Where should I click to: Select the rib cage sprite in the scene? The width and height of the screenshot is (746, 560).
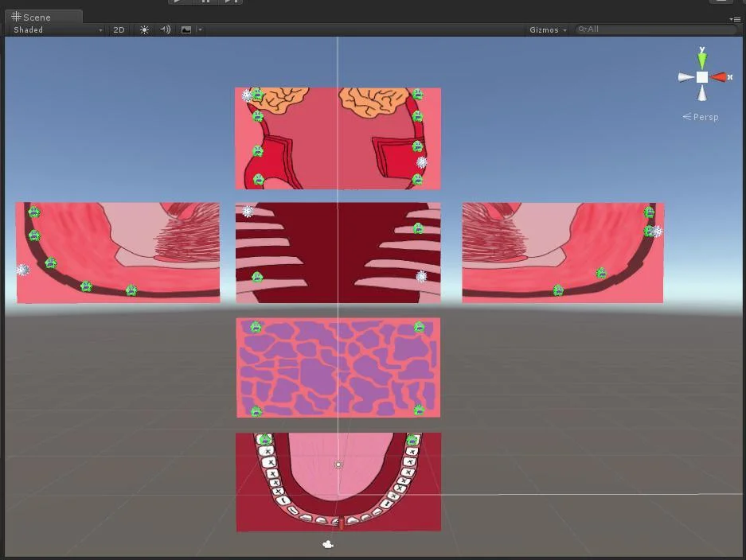pos(338,253)
